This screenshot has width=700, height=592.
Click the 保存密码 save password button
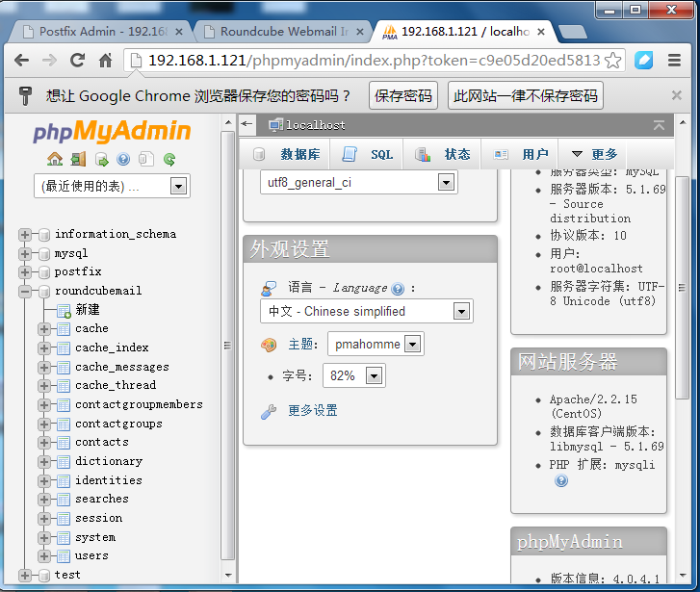tap(403, 95)
